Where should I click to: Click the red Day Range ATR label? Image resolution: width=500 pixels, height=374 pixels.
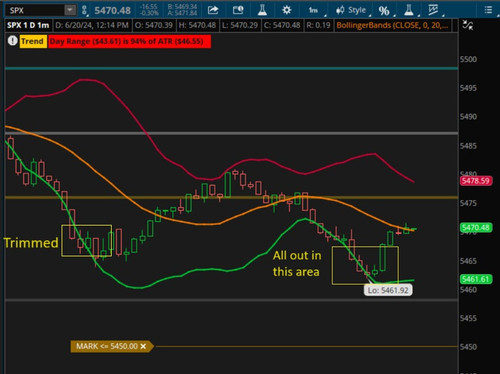pyautogui.click(x=129, y=41)
